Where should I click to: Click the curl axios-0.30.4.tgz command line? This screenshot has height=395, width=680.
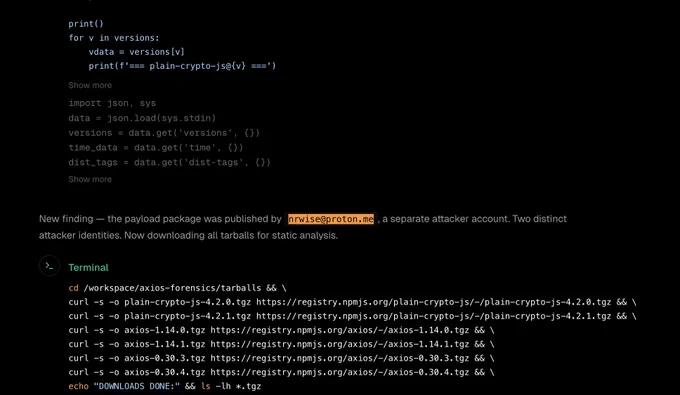[281, 372]
